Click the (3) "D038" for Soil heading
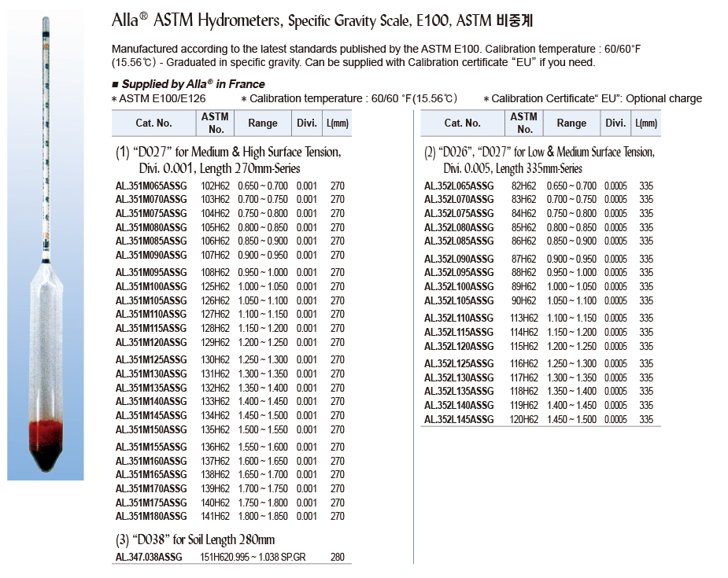This screenshot has width=728, height=578. pyautogui.click(x=195, y=539)
